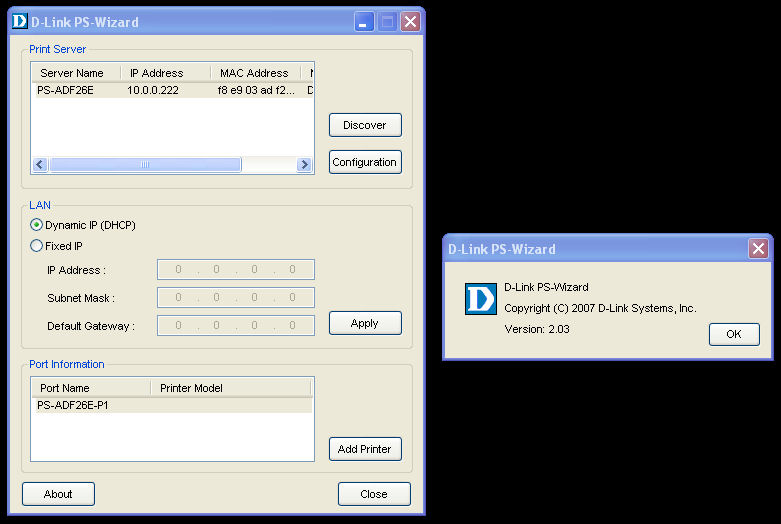The image size is (781, 524).
Task: Select Dynamic IP (DHCP) radio button
Action: 37,225
